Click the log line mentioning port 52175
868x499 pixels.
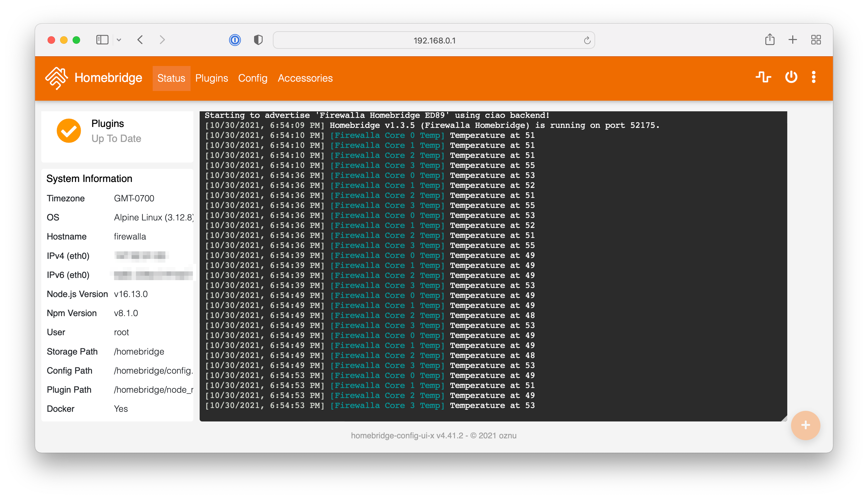click(x=432, y=125)
